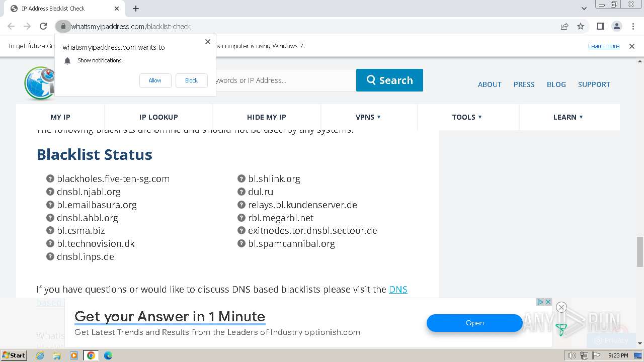Open the Learn more link in infobar
This screenshot has height=362, width=644.
point(604,46)
